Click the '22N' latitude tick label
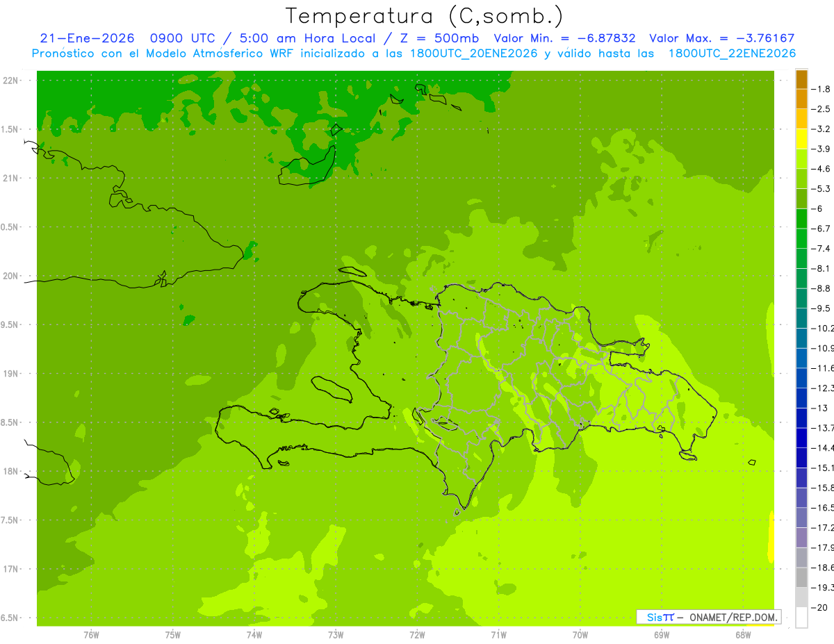Viewport: 834px width, 644px height. (x=12, y=80)
